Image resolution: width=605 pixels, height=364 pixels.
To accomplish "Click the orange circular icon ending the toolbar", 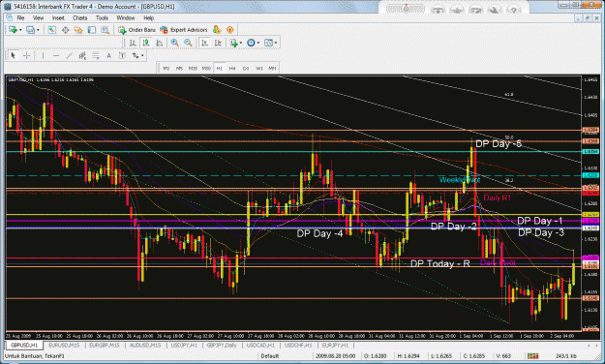I will [230, 30].
